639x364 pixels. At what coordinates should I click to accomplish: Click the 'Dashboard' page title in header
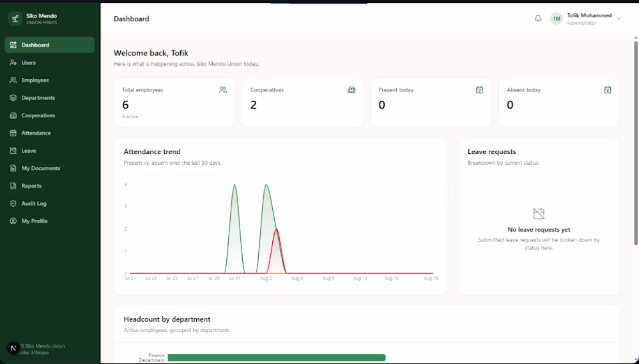pos(131,19)
